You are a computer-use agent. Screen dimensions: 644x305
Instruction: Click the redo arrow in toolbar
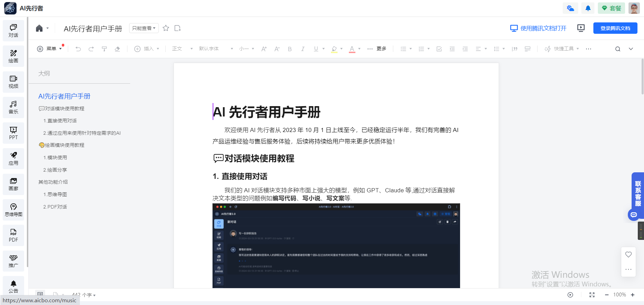pyautogui.click(x=91, y=49)
